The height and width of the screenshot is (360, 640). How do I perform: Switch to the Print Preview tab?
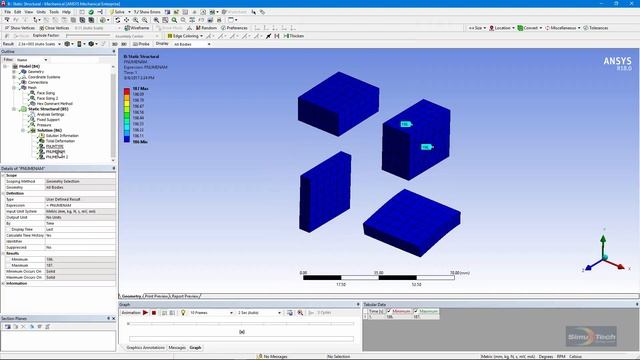156,296
